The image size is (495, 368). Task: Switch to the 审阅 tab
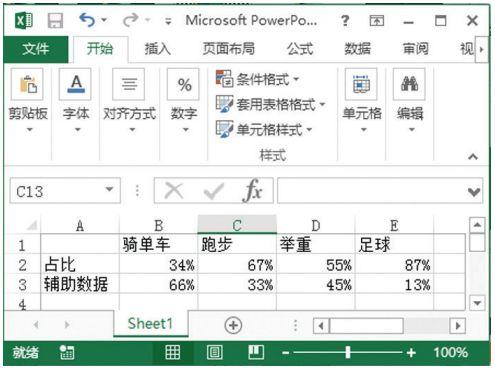pos(415,49)
